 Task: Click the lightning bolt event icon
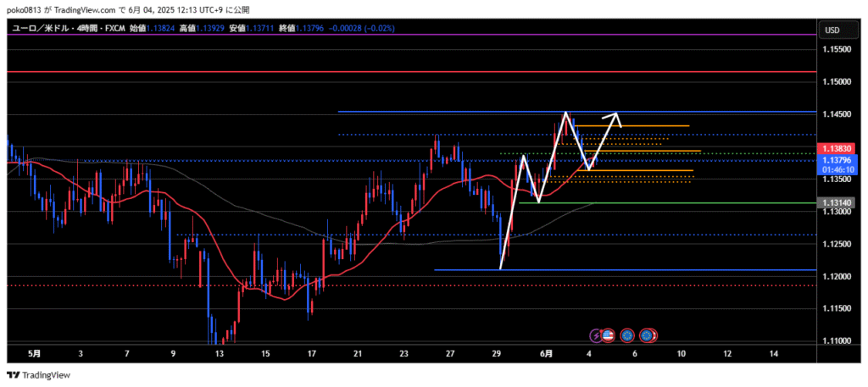click(x=596, y=336)
